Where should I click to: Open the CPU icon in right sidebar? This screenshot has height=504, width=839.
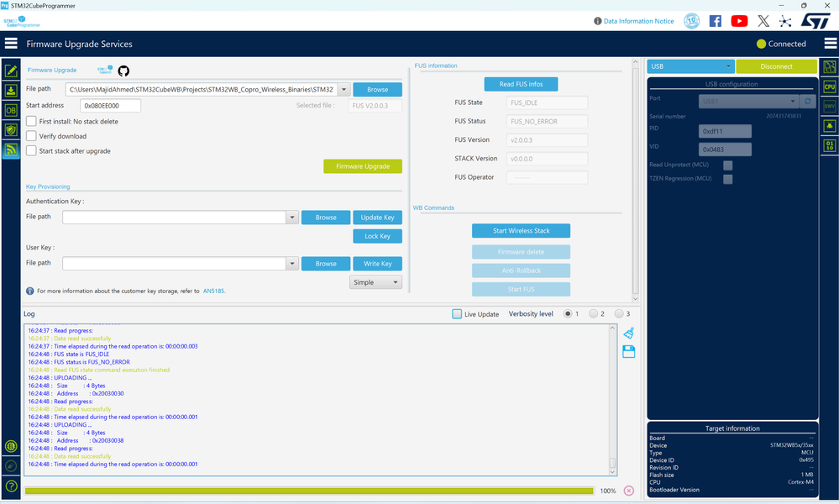[830, 87]
